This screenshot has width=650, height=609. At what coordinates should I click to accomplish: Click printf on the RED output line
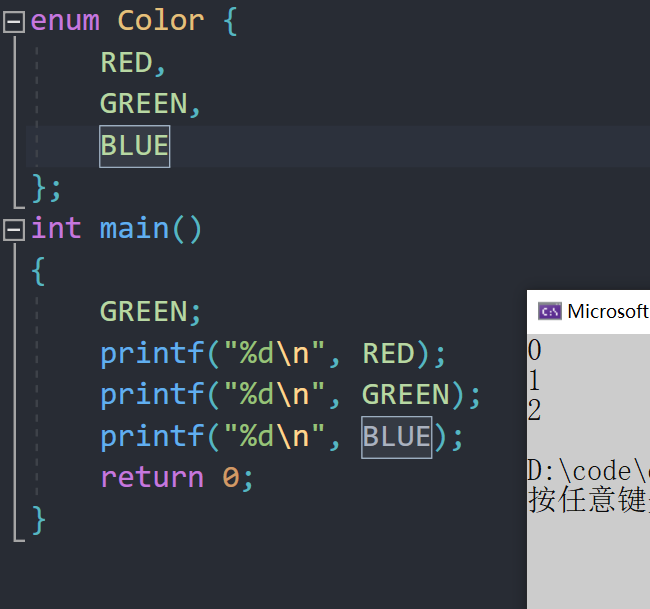click(152, 354)
